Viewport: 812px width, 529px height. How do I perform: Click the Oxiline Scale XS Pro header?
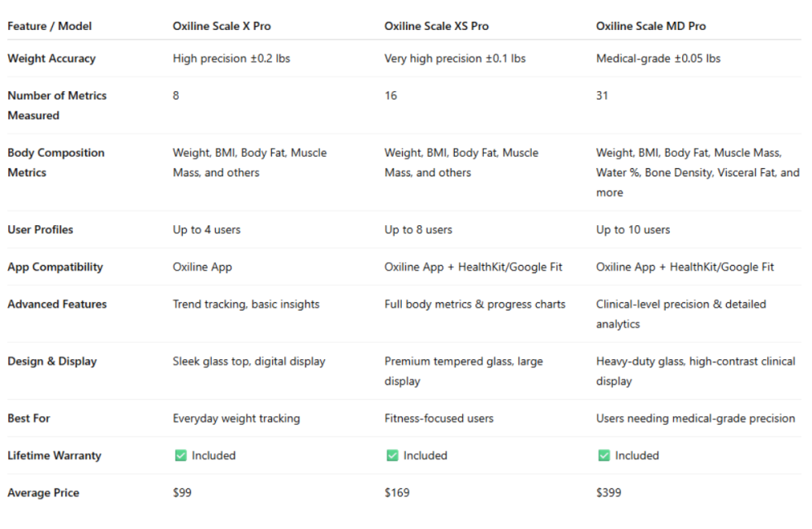pyautogui.click(x=436, y=26)
